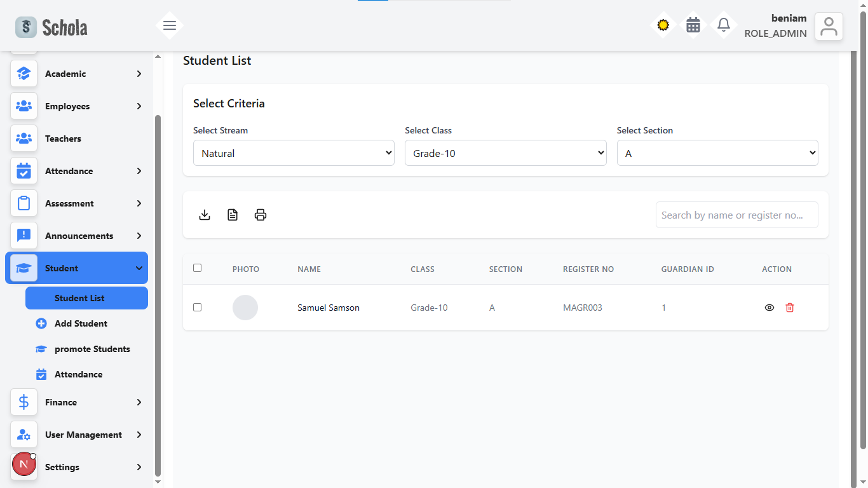
Task: Toggle the sidebar with the hamburger menu icon
Action: tap(169, 25)
